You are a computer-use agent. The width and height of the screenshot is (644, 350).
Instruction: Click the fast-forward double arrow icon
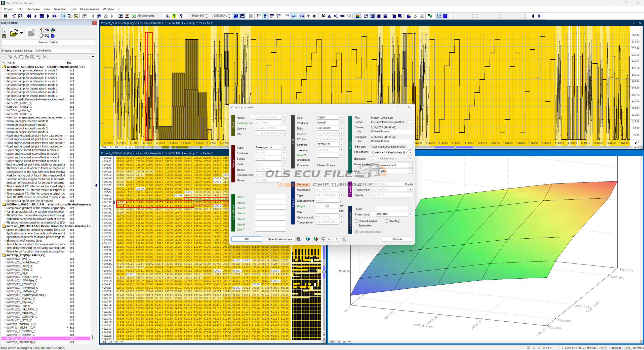[54, 16]
